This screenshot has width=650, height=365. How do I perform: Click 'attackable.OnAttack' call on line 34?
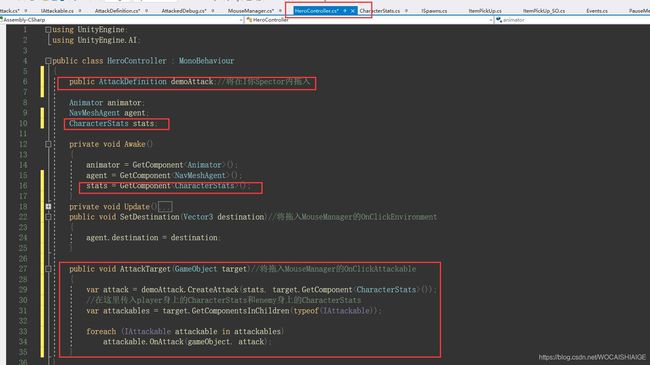pyautogui.click(x=143, y=342)
